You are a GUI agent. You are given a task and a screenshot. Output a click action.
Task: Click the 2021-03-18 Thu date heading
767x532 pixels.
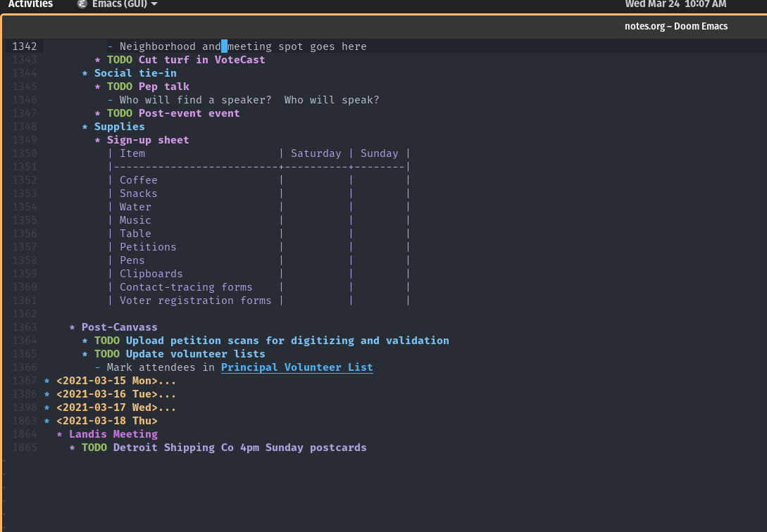[x=106, y=421]
